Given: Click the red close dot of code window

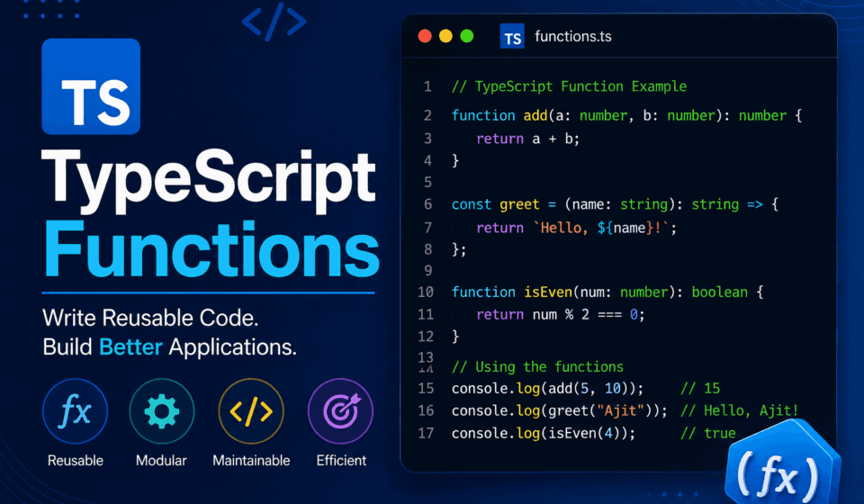Looking at the screenshot, I should click(x=425, y=36).
